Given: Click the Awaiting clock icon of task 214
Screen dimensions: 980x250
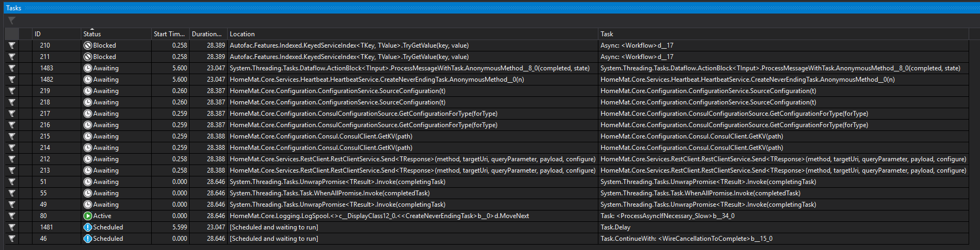Looking at the screenshot, I should [87, 148].
